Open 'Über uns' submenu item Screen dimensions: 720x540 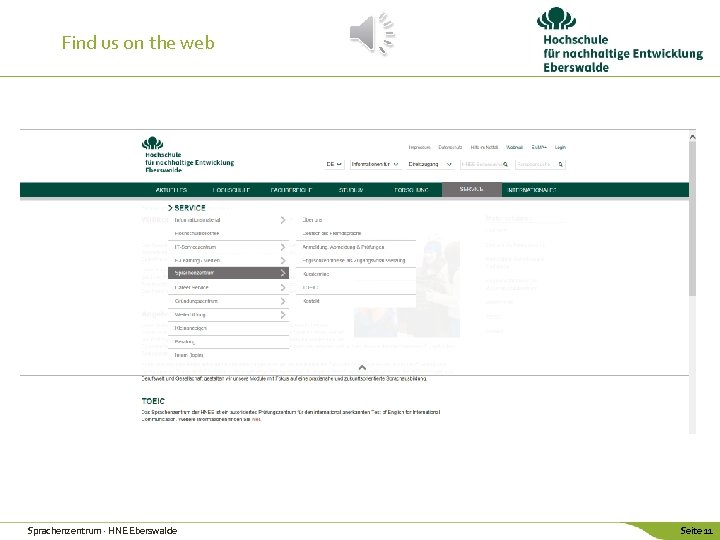point(312,220)
